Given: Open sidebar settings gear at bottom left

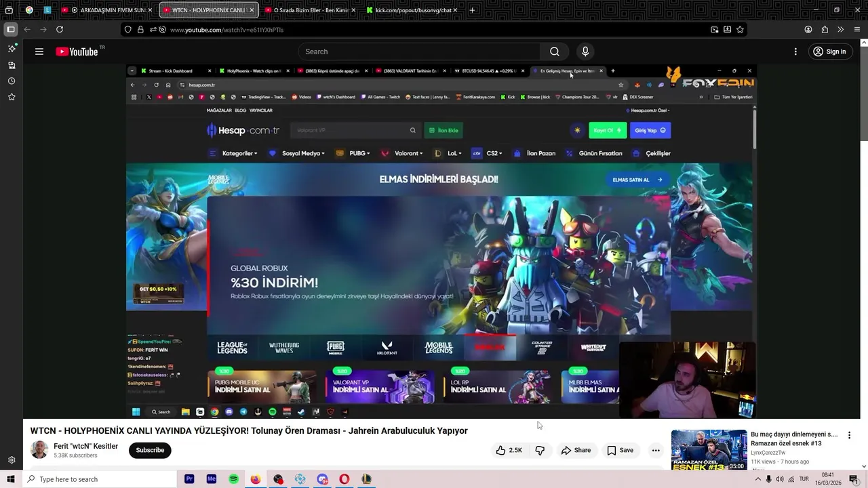Looking at the screenshot, I should click(x=12, y=460).
